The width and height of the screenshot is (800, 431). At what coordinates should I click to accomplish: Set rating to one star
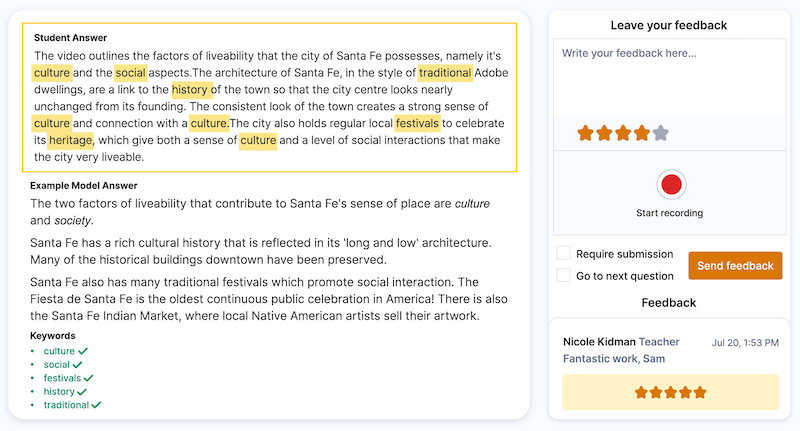585,134
